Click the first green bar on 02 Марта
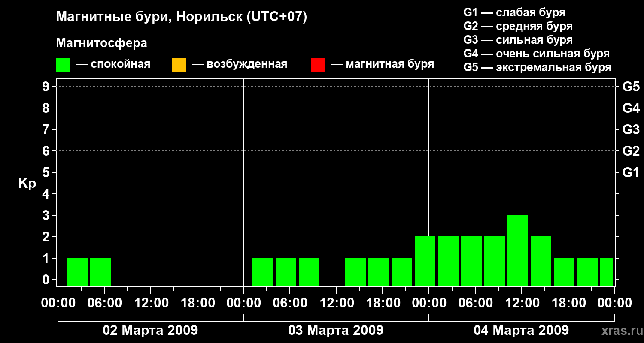The image size is (644, 343). click(77, 272)
